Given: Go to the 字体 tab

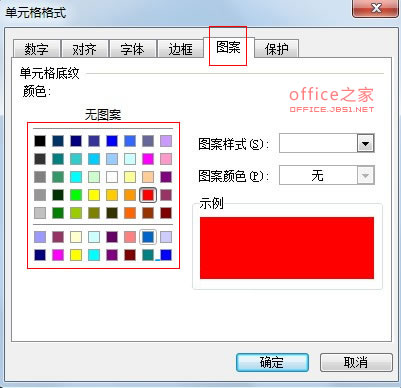Looking at the screenshot, I should (133, 49).
